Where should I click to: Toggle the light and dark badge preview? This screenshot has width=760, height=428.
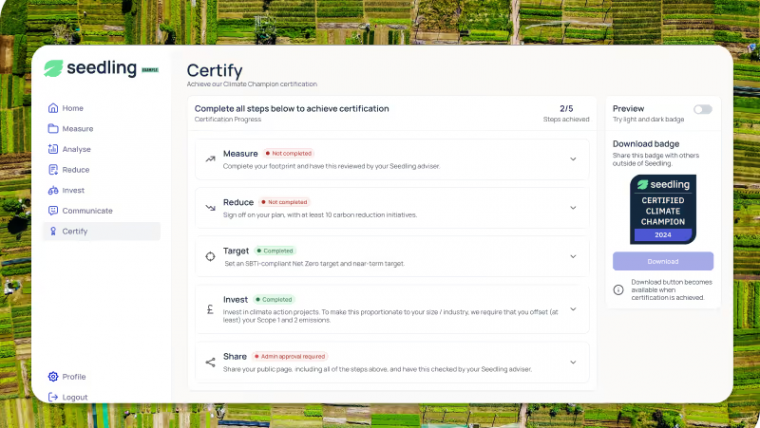coord(702,110)
